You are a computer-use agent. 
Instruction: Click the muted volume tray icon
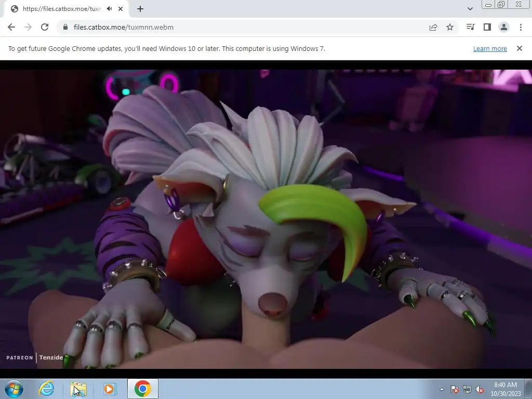[x=480, y=389]
